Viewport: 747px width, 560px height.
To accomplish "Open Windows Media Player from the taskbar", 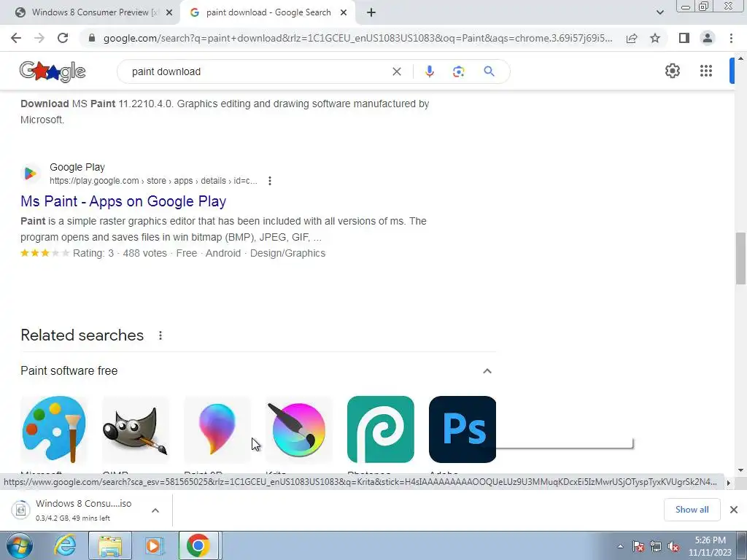I will click(154, 545).
